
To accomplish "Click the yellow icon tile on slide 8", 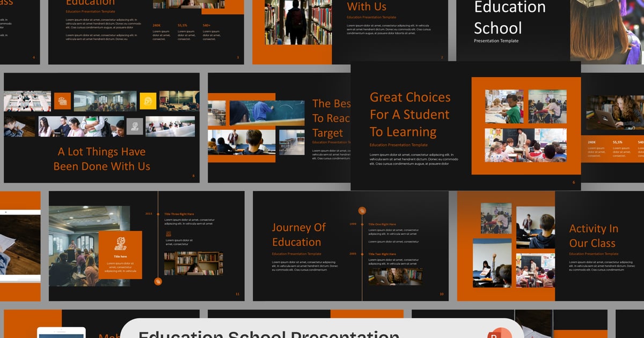I will coord(148,100).
